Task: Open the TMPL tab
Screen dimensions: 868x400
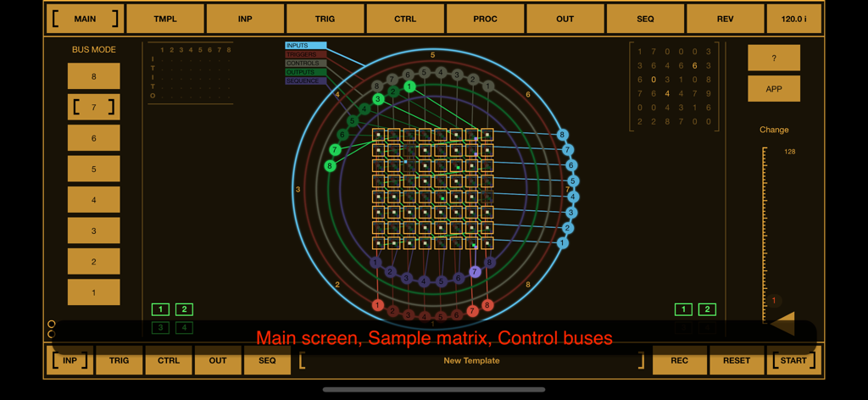Action: (165, 19)
